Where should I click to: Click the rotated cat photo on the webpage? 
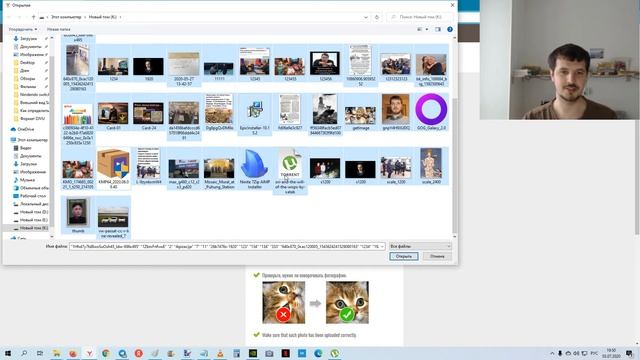284,302
